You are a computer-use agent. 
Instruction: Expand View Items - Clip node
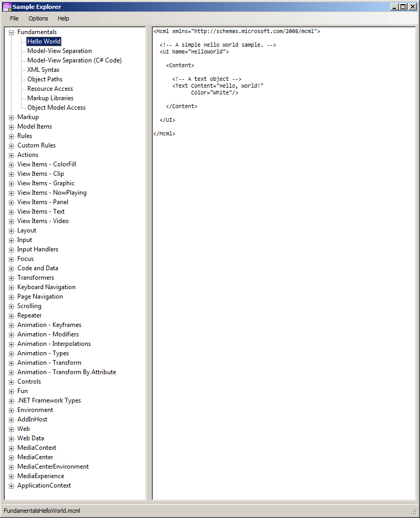[11, 174]
